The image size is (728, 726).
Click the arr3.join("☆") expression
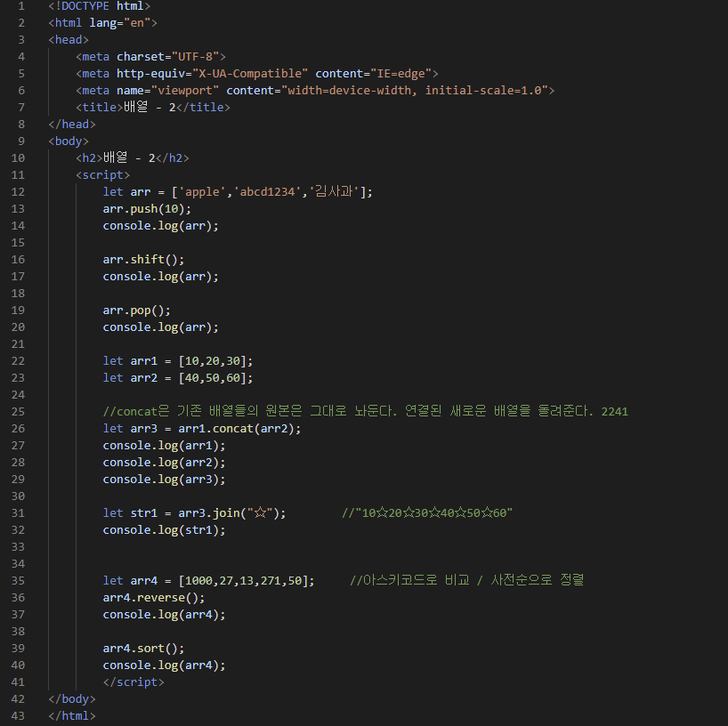click(229, 513)
